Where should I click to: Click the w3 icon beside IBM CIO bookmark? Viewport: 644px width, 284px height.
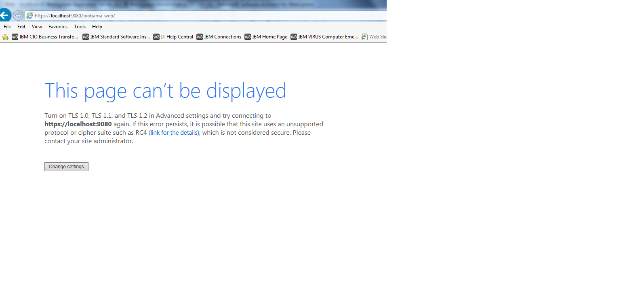click(15, 37)
